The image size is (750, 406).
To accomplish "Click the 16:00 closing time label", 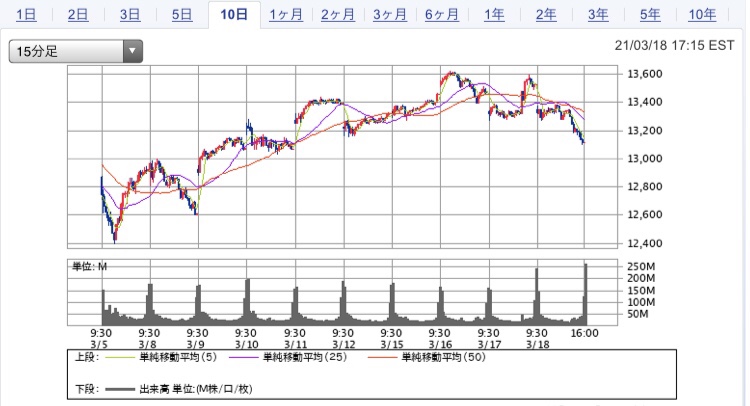I will pyautogui.click(x=585, y=333).
